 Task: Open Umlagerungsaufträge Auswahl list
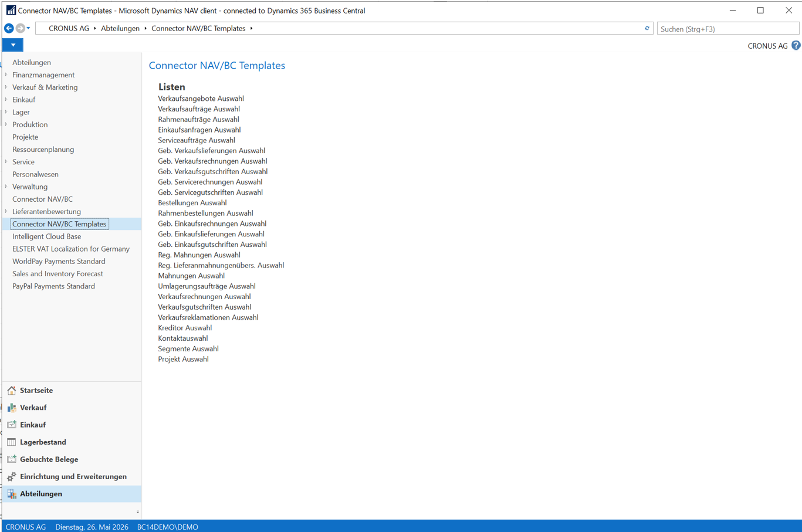(x=207, y=286)
